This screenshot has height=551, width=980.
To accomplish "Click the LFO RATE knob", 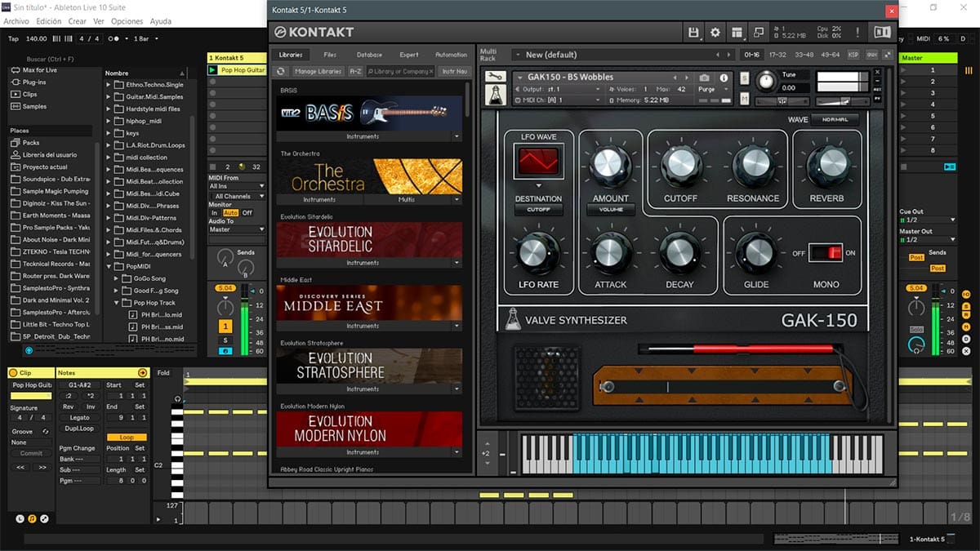I will pos(537,252).
